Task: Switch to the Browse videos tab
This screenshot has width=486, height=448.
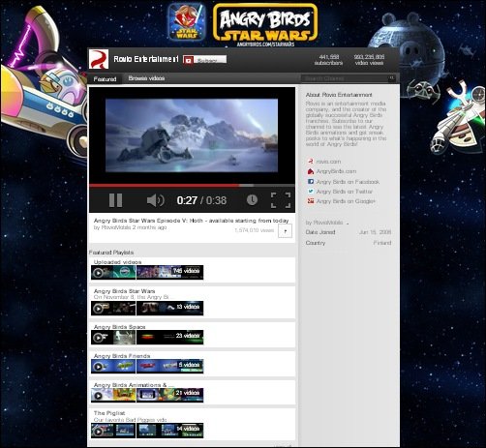Action: pos(146,78)
